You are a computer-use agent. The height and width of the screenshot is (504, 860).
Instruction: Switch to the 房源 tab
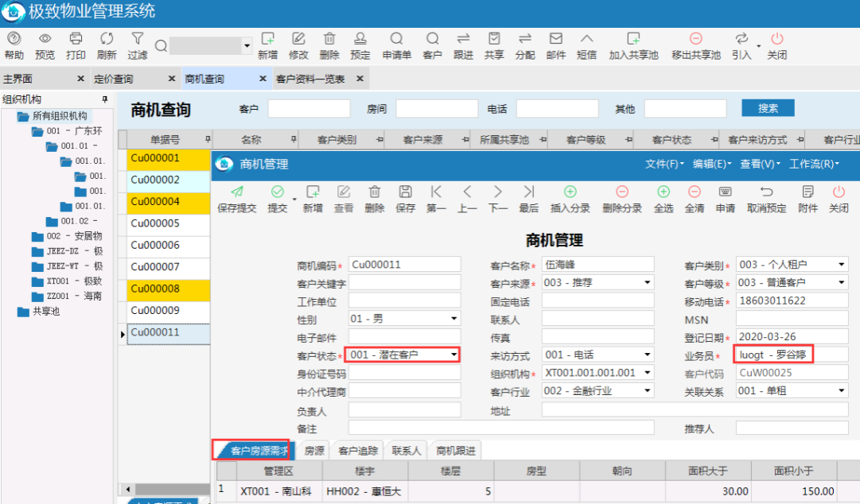314,451
